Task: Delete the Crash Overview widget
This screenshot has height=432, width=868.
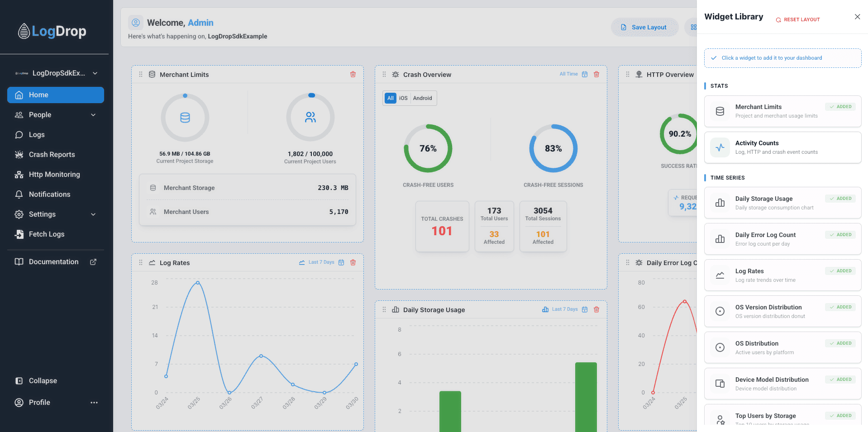Action: click(596, 75)
